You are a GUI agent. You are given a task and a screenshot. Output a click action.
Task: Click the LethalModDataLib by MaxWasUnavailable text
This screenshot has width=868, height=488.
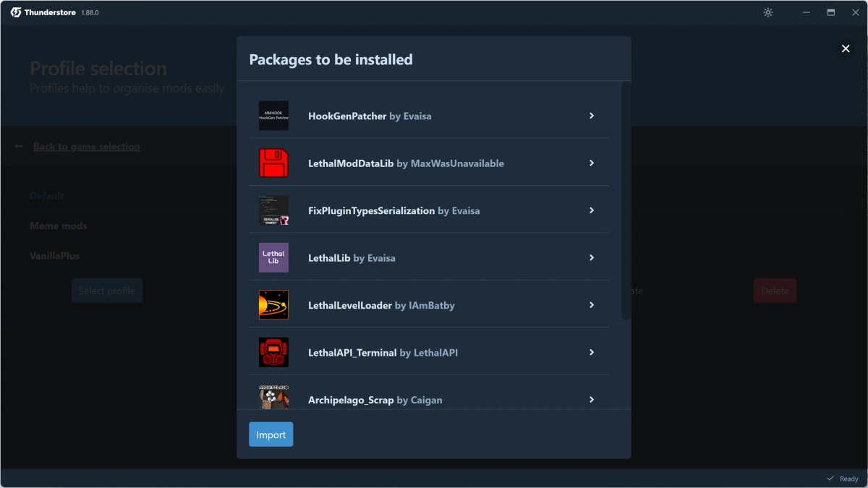(x=406, y=163)
